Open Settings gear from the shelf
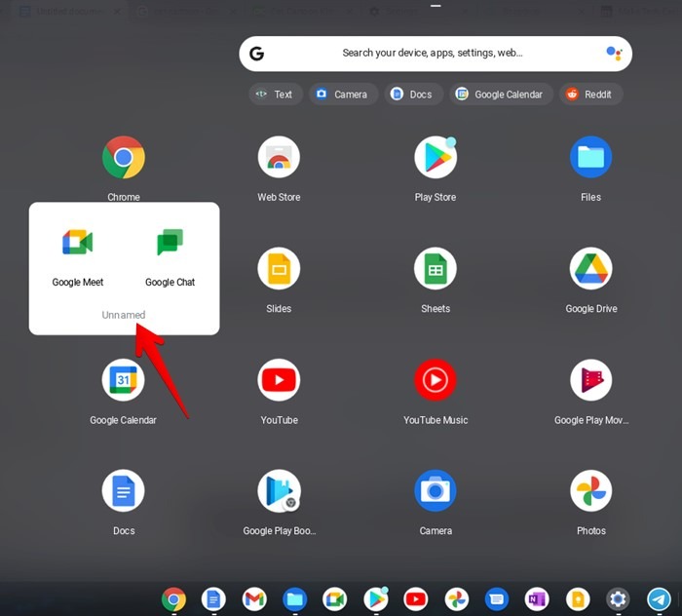Viewport: 682px width, 616px height. pyautogui.click(x=618, y=599)
